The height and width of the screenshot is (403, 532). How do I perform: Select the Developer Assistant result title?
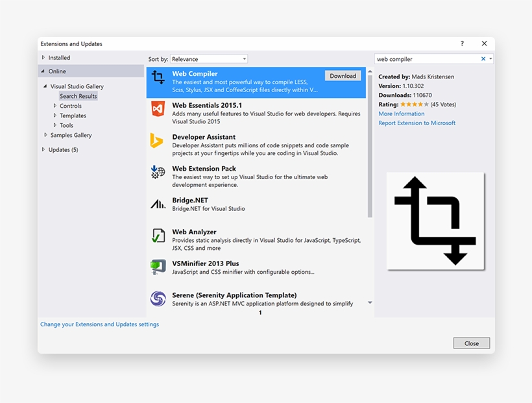pos(204,137)
